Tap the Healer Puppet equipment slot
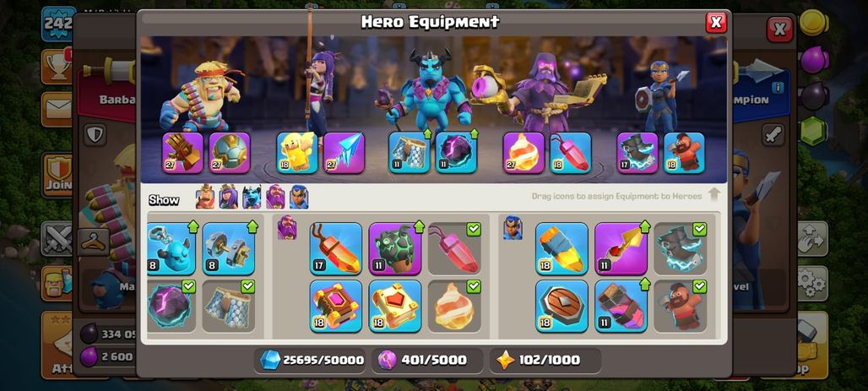Screen dimensions: 868x391 click(296, 152)
